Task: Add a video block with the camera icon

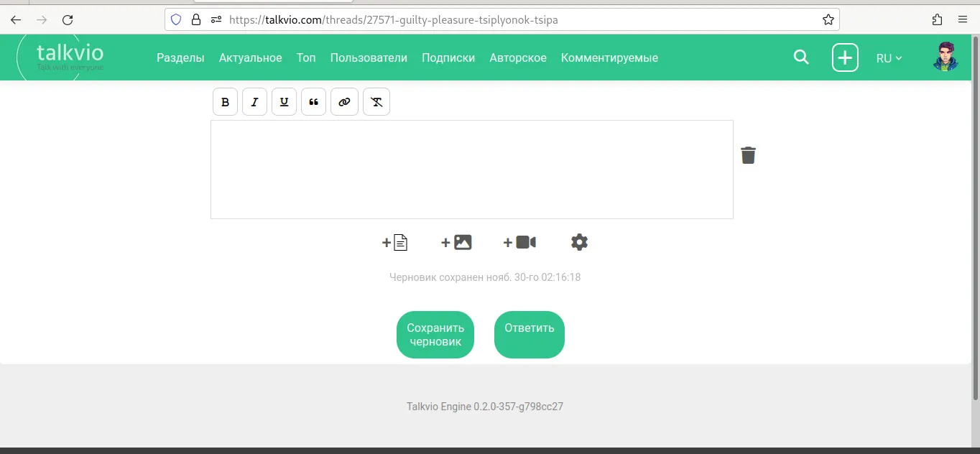Action: [x=519, y=243]
